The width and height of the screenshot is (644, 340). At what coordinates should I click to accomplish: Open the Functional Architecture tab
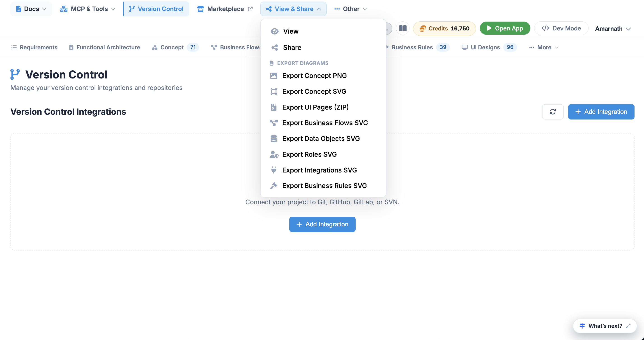pos(104,47)
